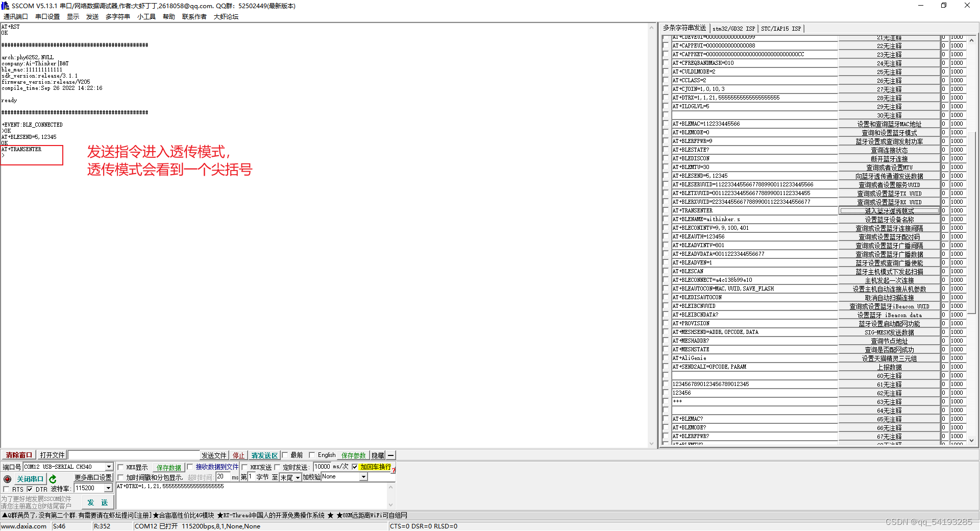The image size is (980, 531).
Task: Click the 停止 button
Action: (239, 455)
